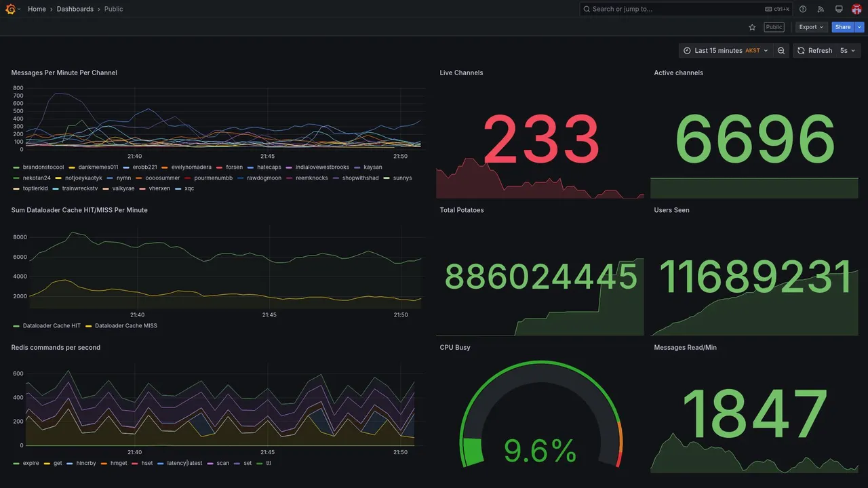This screenshot has width=868, height=488.
Task: Open the Export dropdown menu
Action: [812, 27]
